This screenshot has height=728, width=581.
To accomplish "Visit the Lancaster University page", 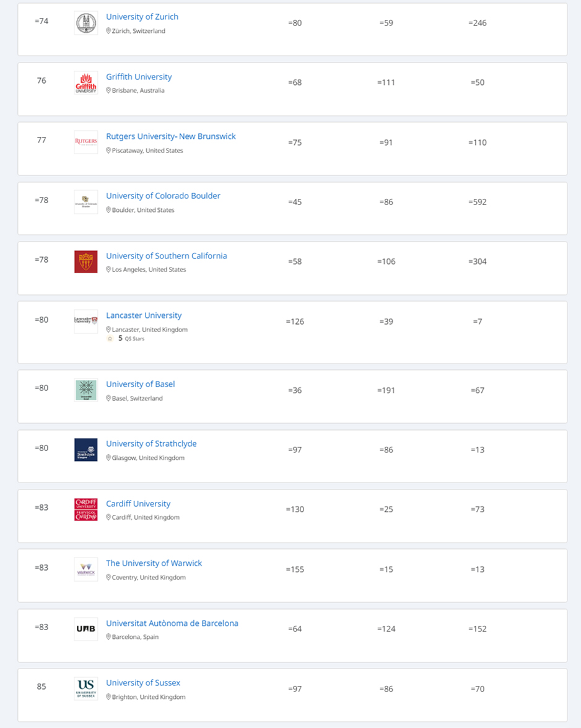I will click(144, 315).
